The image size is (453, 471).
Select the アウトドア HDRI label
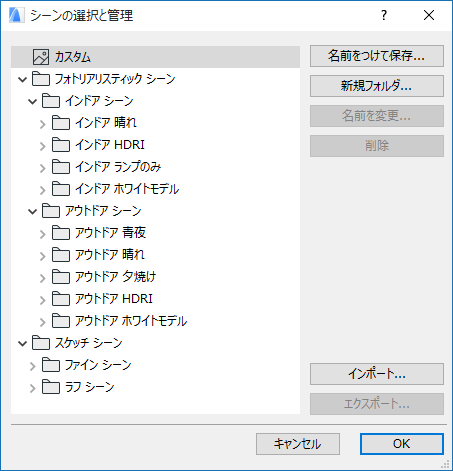[114, 299]
